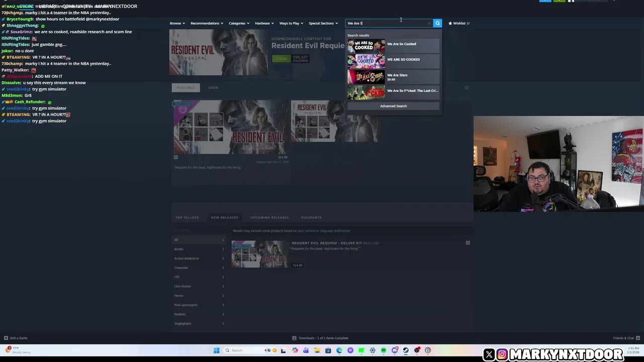Open the Upcoming Releases tab

(x=270, y=218)
